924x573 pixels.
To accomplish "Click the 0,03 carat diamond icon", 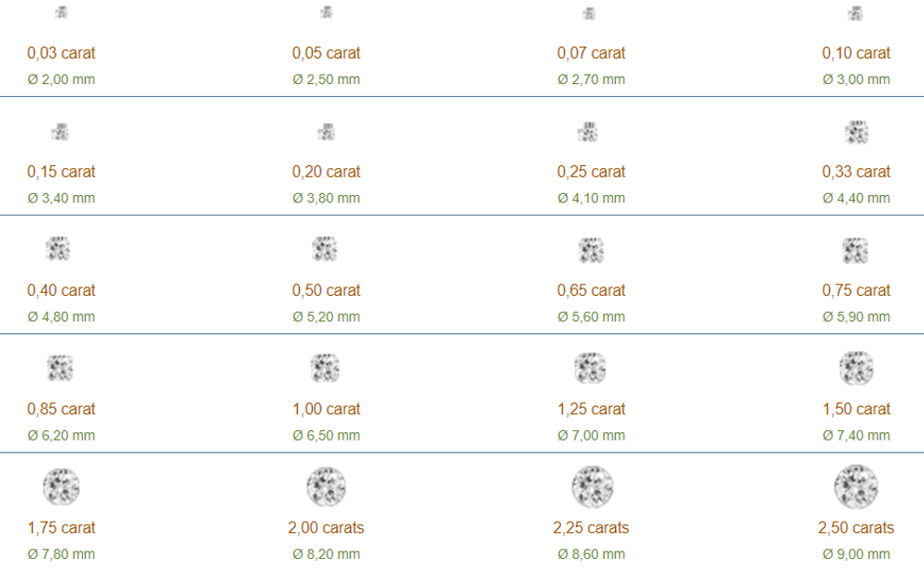I will (62, 13).
